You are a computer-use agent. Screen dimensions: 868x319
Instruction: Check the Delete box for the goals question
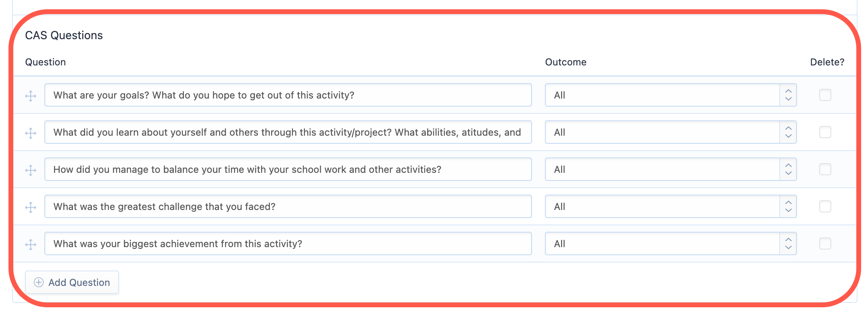tap(825, 95)
